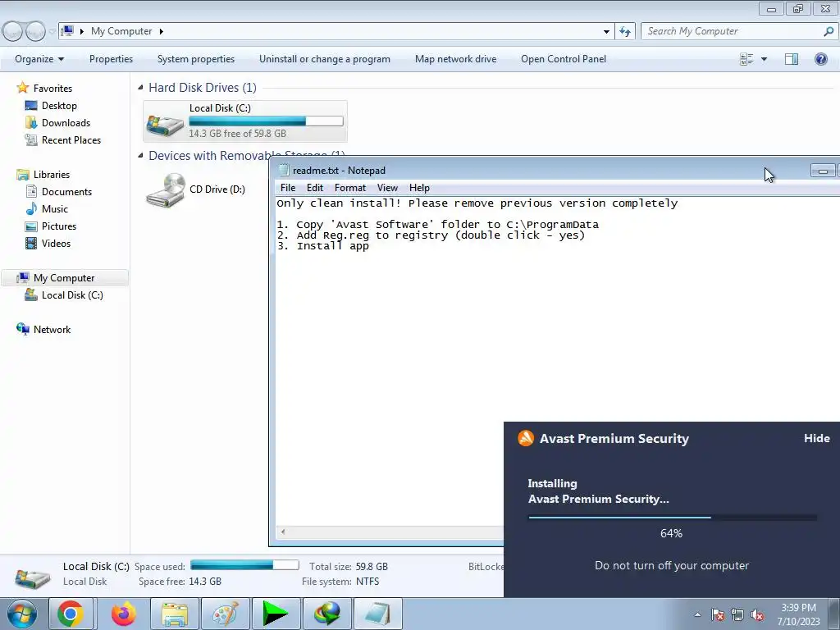This screenshot has width=840, height=630.
Task: Click System properties in toolbar
Action: (196, 59)
